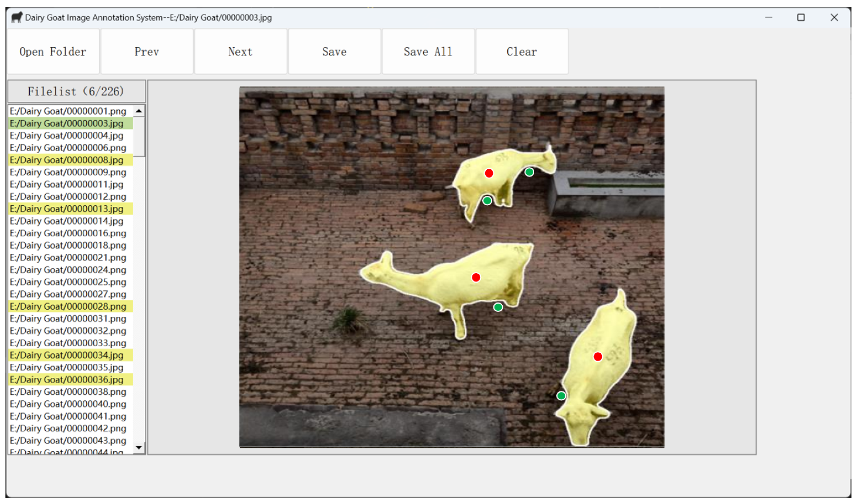Select 00000001.png in the file list
This screenshot has width=859, height=504.
coord(68,111)
